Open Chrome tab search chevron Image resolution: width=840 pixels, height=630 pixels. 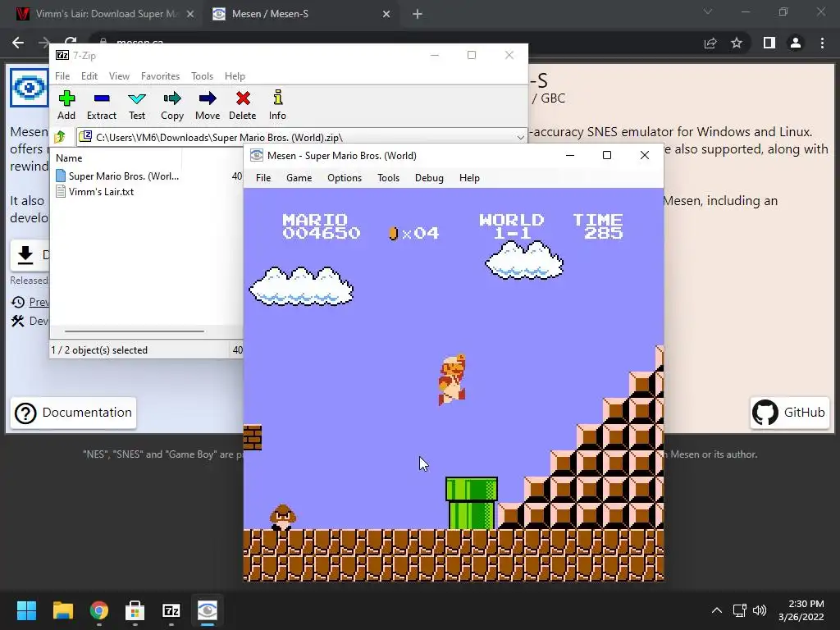click(708, 11)
